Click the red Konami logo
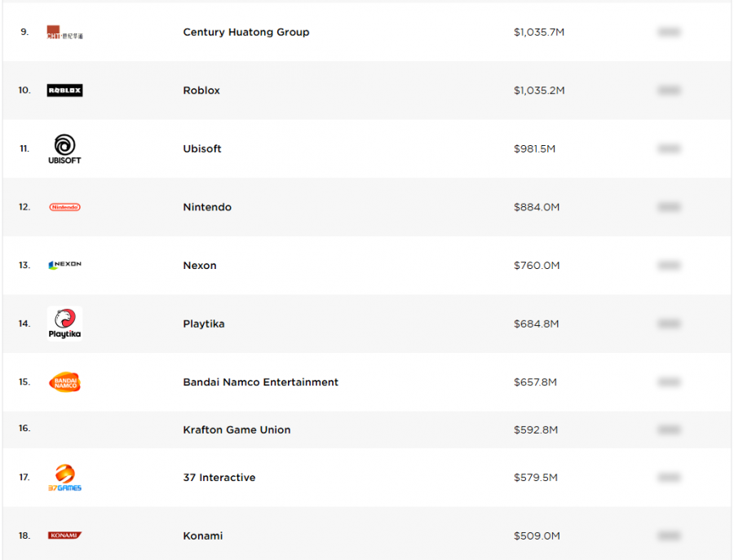734x560 pixels. (64, 536)
